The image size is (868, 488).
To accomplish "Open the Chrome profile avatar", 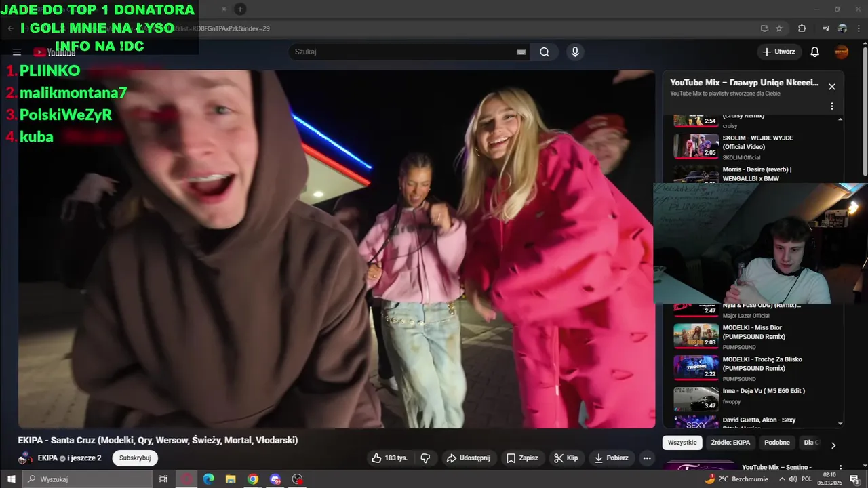I will (x=842, y=28).
